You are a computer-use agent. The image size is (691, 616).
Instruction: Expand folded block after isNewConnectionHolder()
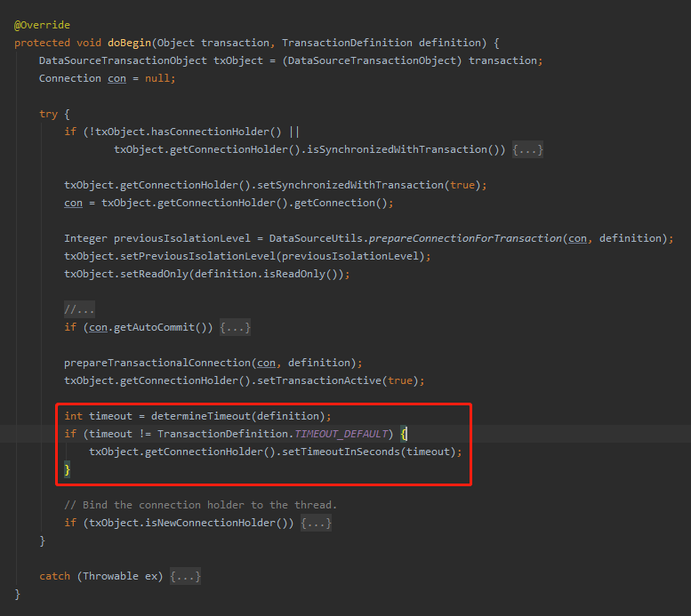click(x=316, y=523)
